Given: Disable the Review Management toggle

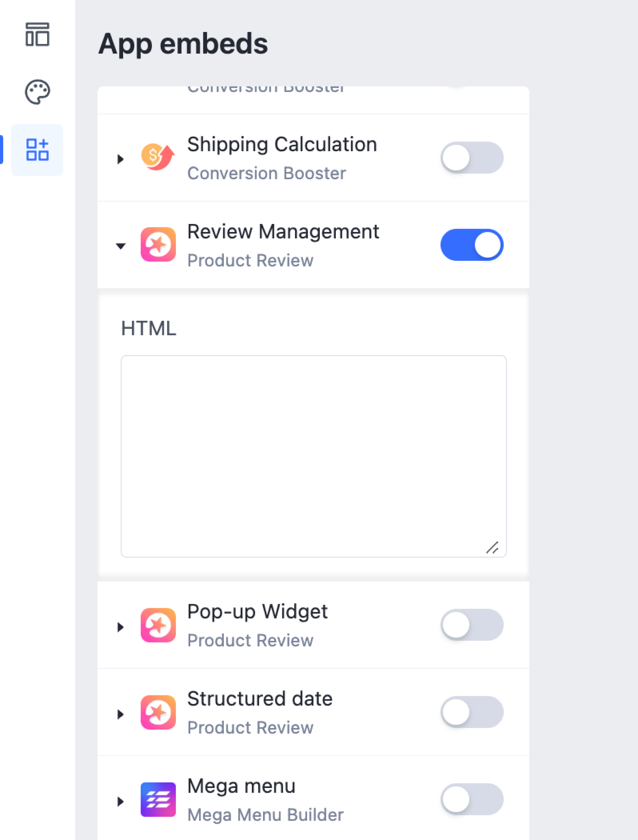Looking at the screenshot, I should click(x=472, y=245).
